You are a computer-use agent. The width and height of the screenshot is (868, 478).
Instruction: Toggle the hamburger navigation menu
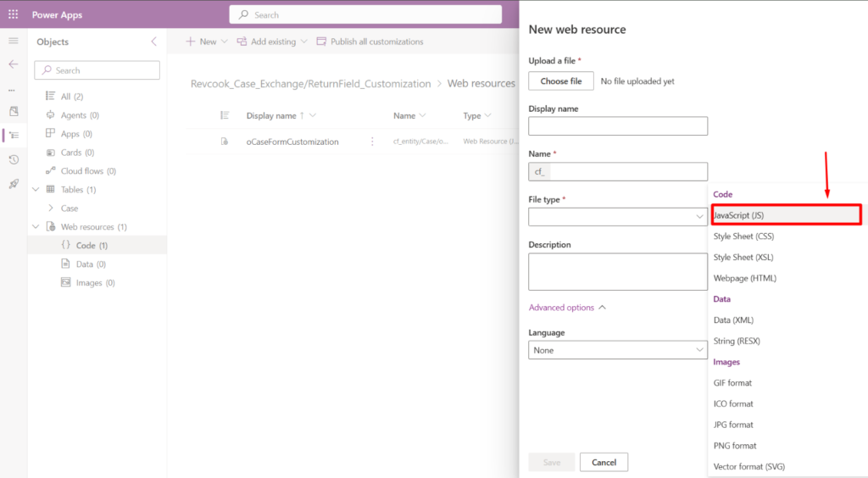14,41
